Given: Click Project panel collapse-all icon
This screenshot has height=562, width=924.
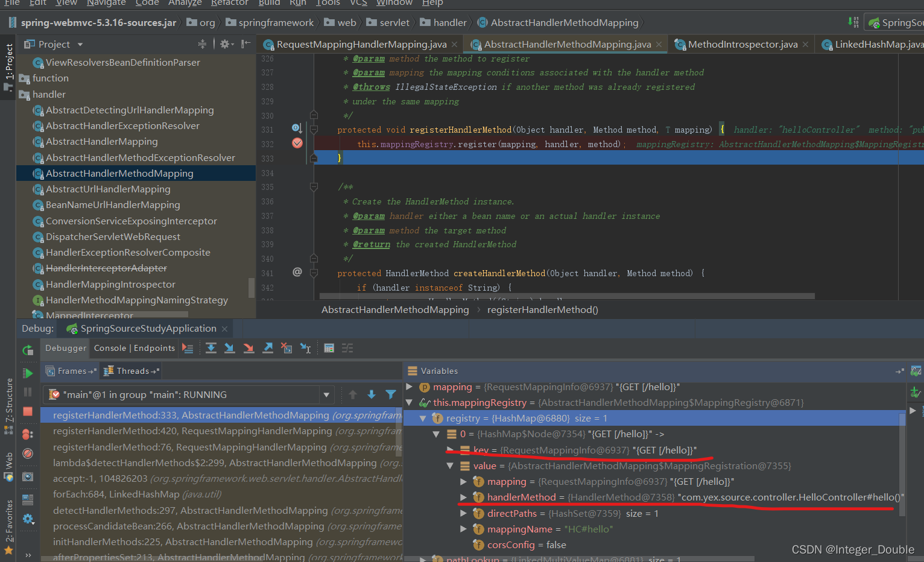Looking at the screenshot, I should point(202,44).
